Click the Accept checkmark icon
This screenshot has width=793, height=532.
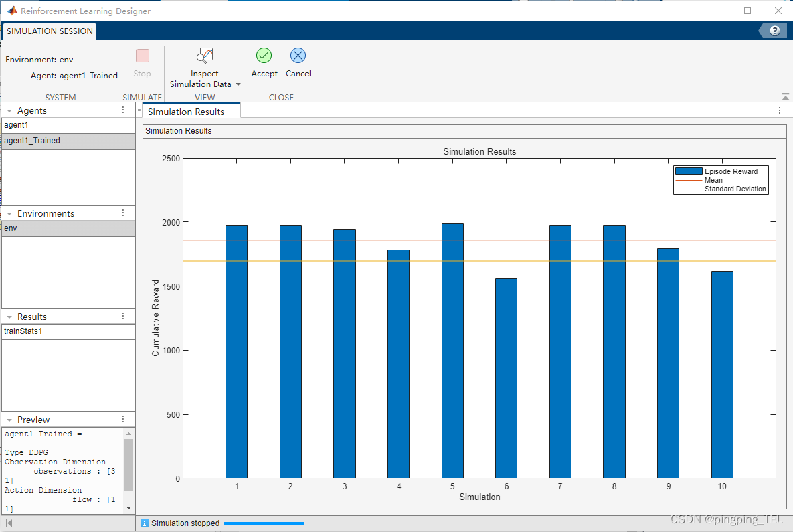264,56
